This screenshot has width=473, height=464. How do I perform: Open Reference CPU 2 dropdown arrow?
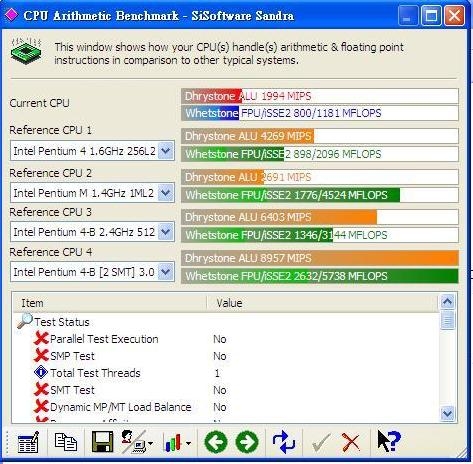point(166,193)
